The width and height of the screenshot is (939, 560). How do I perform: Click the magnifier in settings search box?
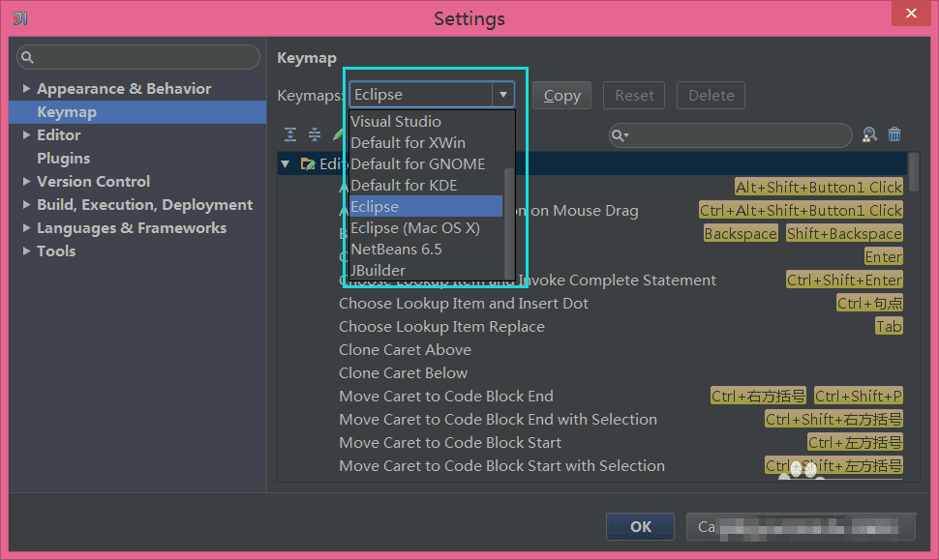point(27,57)
